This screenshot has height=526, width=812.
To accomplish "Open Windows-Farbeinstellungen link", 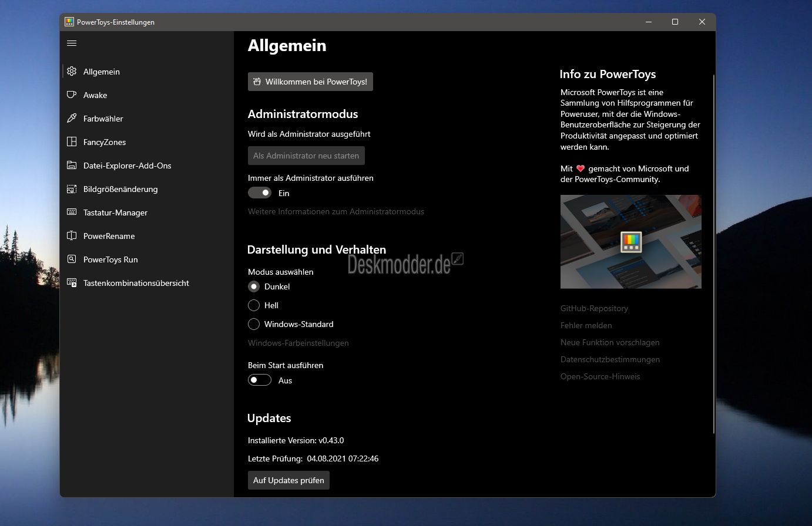I will 298,343.
